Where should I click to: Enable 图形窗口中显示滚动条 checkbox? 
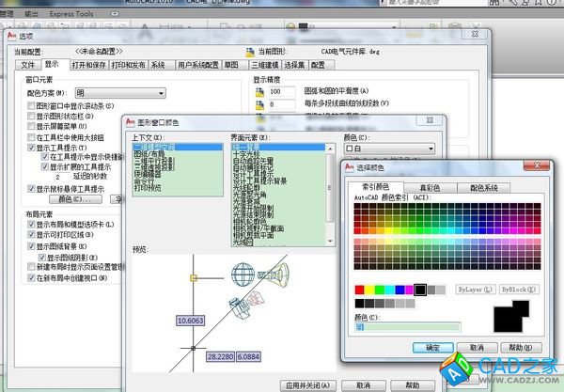[30, 106]
